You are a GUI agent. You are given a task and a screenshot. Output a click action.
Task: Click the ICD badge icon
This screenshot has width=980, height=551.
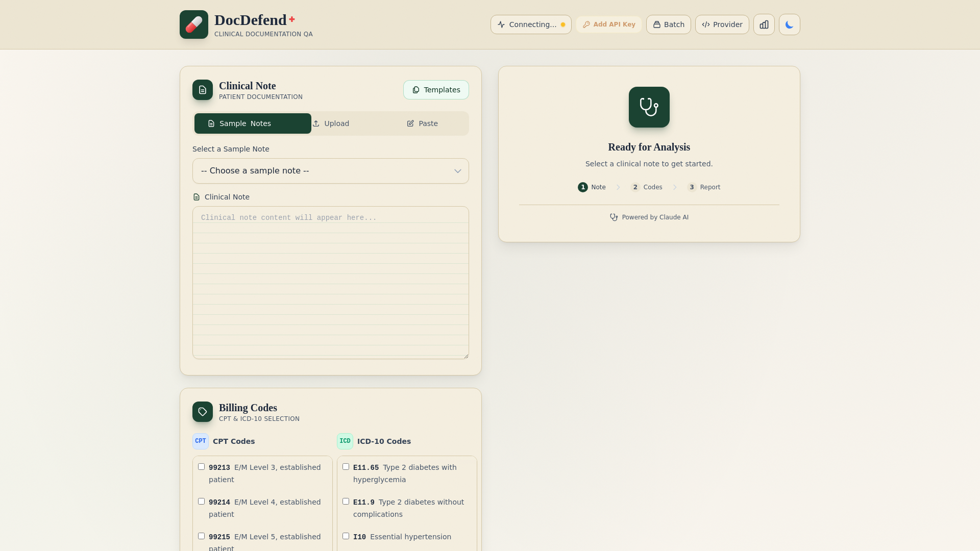tap(345, 441)
